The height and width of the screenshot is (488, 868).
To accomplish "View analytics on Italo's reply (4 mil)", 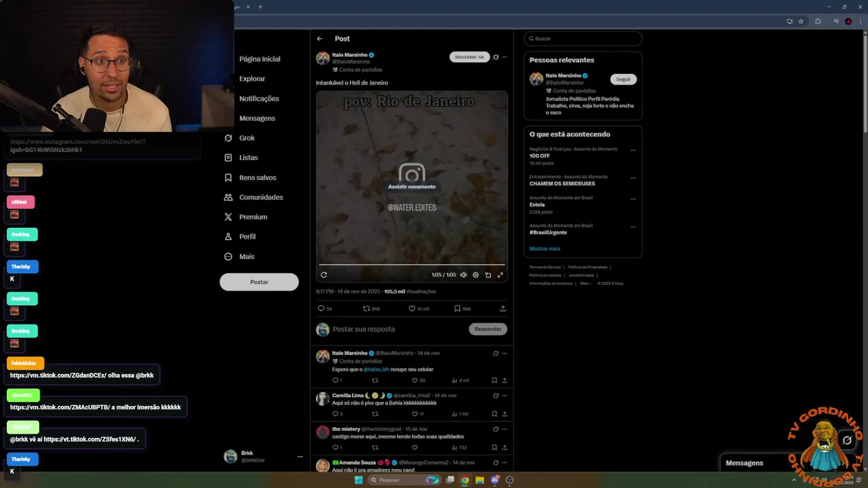I will [460, 380].
